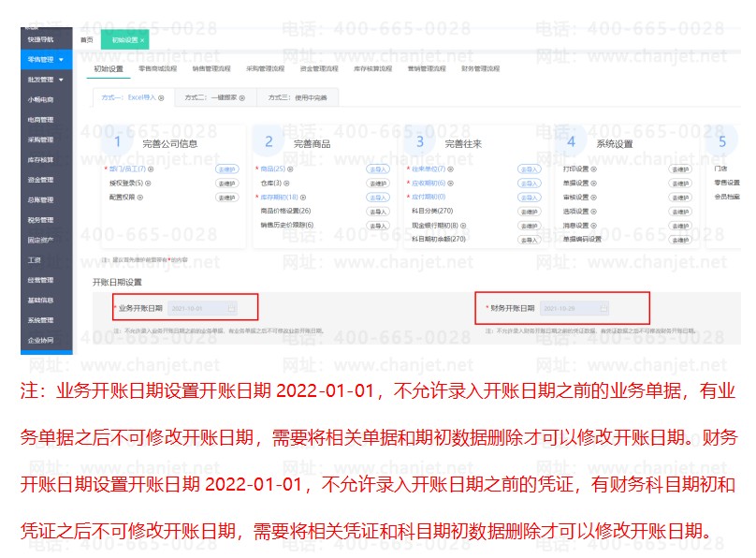756x558 pixels.
Task: Switch to the 首页 tab
Action: 87,40
